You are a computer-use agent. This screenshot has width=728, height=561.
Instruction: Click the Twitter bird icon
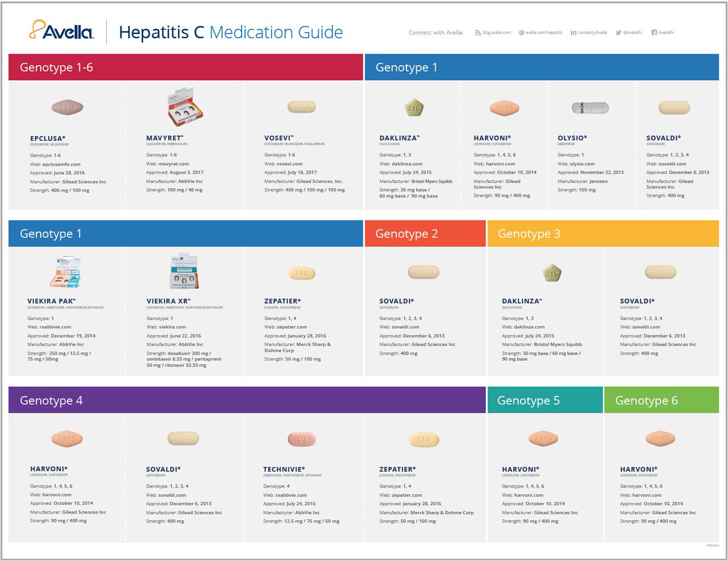click(618, 32)
